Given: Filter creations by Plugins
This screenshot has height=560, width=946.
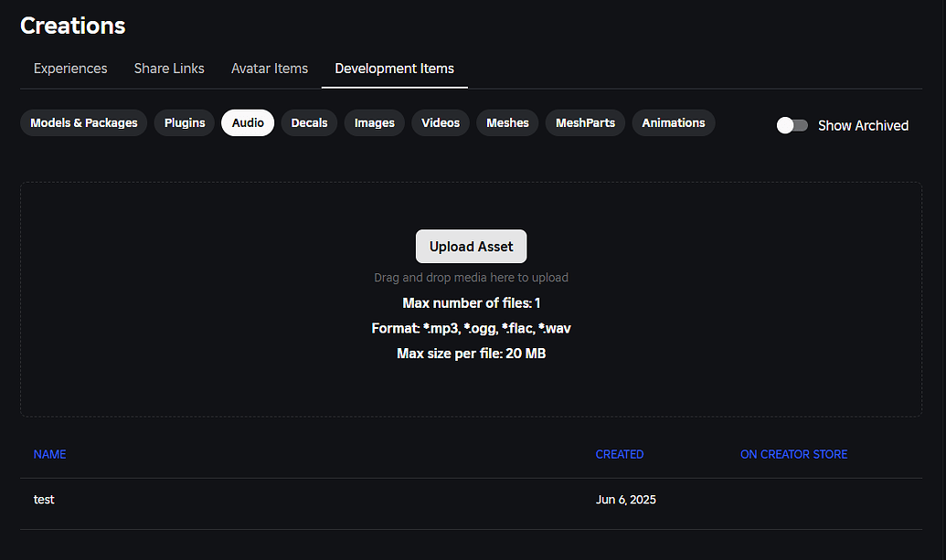Looking at the screenshot, I should 184,122.
